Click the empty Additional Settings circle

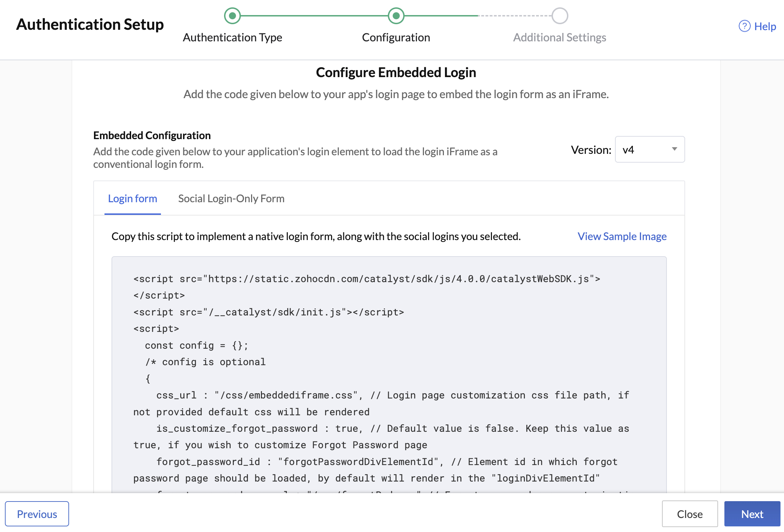[560, 16]
